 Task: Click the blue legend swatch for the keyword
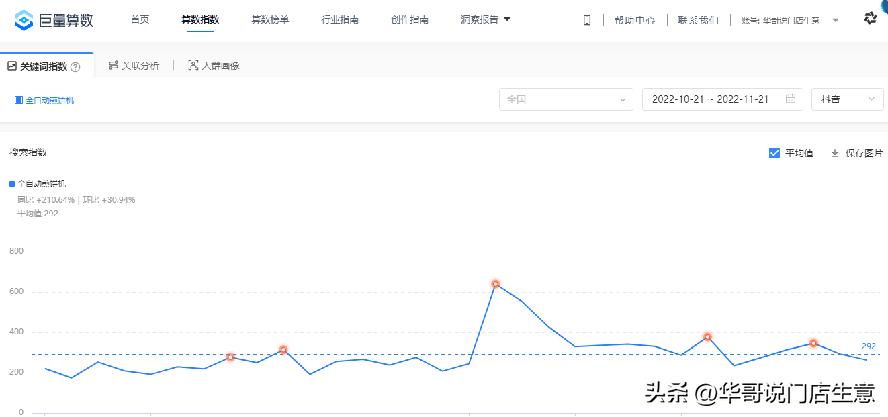11,184
